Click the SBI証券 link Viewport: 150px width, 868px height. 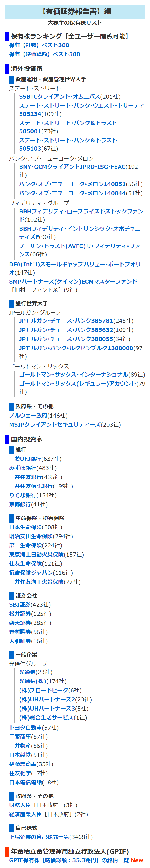20,604
